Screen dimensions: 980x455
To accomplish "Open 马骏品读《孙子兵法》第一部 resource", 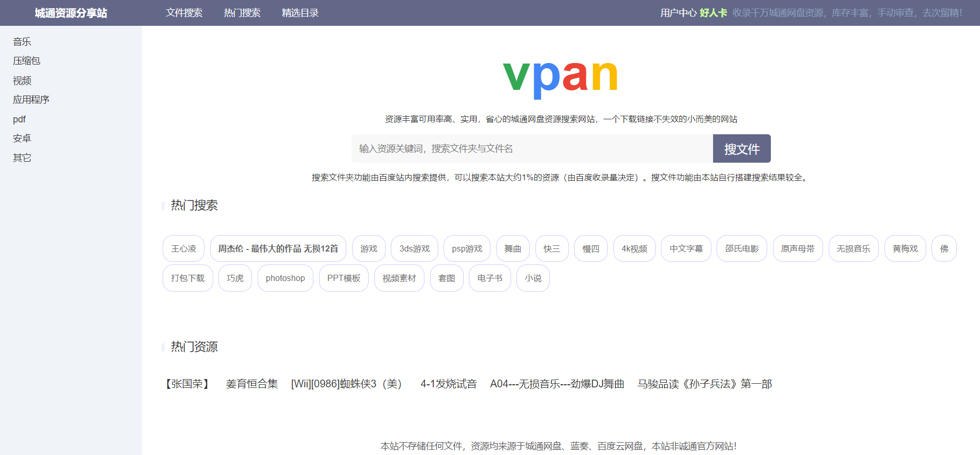I will (x=704, y=384).
